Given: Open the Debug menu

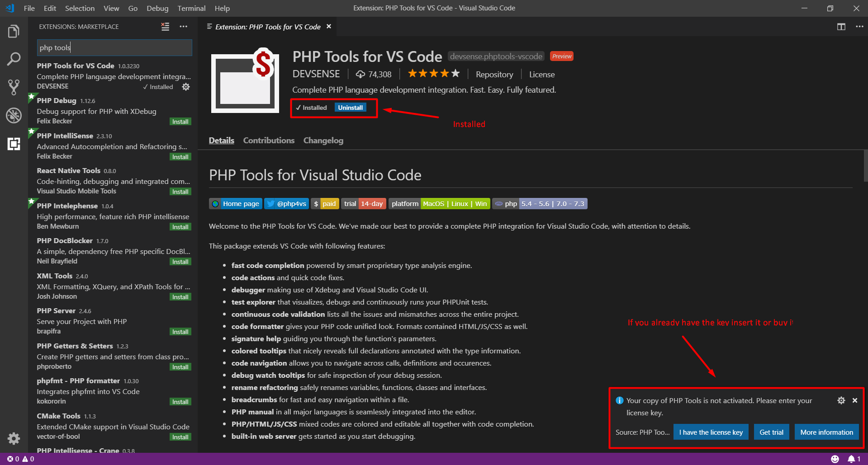Looking at the screenshot, I should point(157,8).
